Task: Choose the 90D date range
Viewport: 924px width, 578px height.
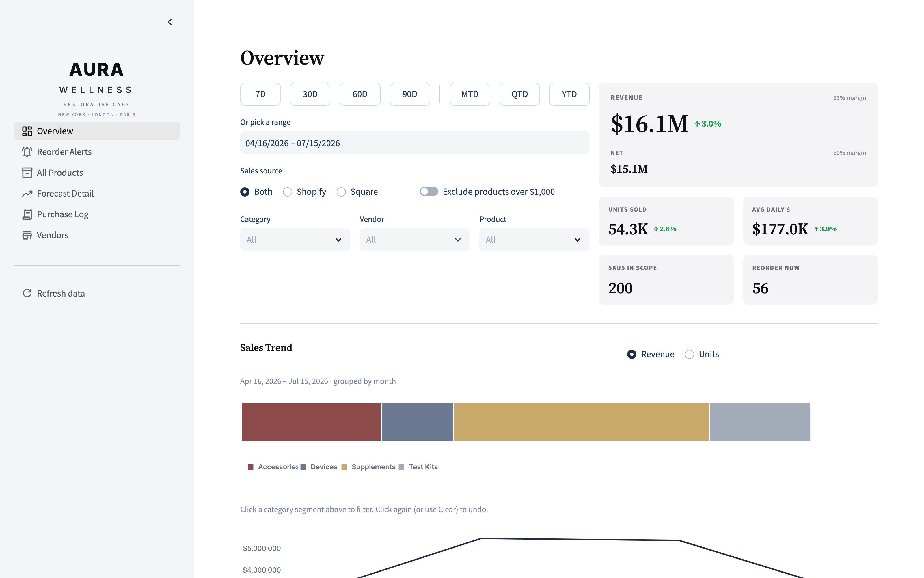Action: (410, 94)
